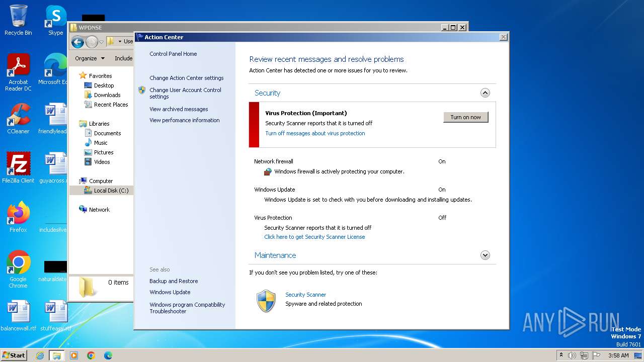Open Change User Account Control settings
Viewport: 644px width, 362px height.
coord(185,93)
